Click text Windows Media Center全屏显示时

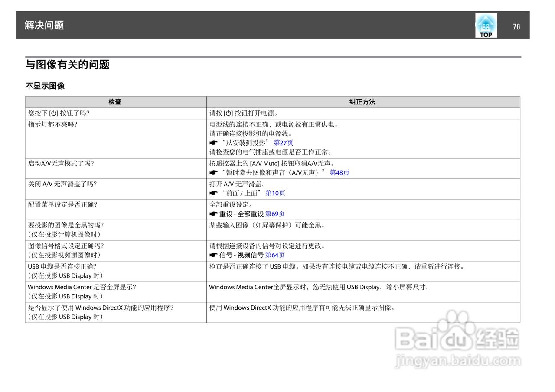coord(258,287)
